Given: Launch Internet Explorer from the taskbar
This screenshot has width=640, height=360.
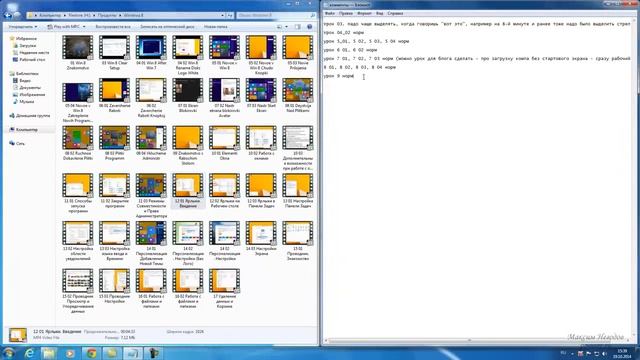Looking at the screenshot, I should [29, 353].
